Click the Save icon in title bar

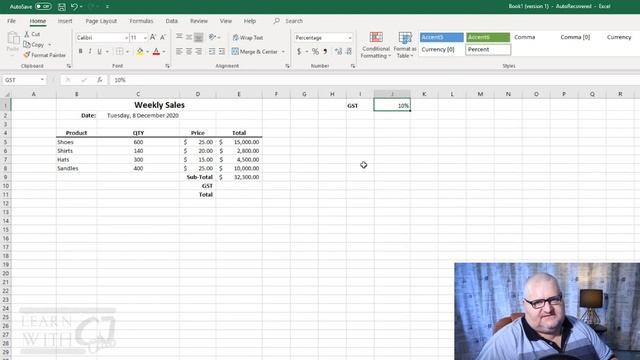coord(62,7)
